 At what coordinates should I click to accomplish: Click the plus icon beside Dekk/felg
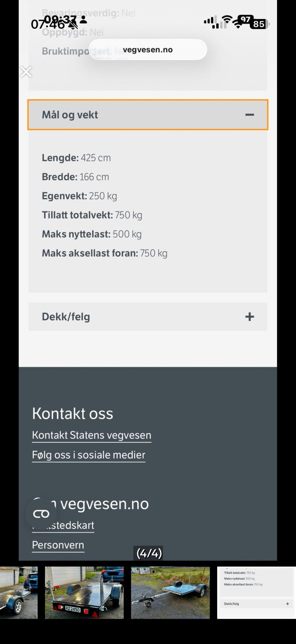249,317
